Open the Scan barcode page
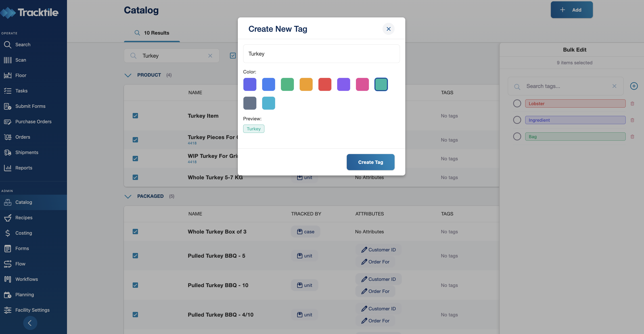 click(x=21, y=60)
